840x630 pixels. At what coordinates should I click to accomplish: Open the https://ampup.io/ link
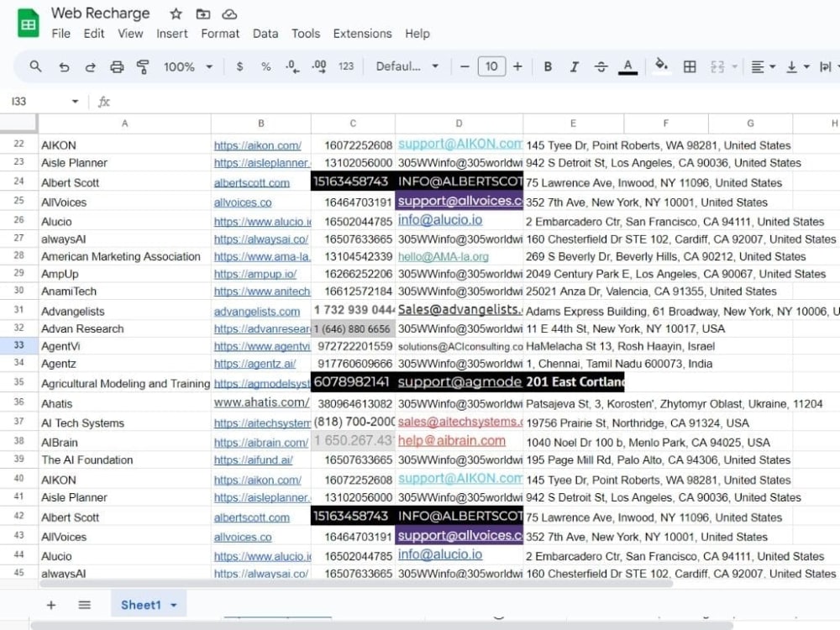255,274
